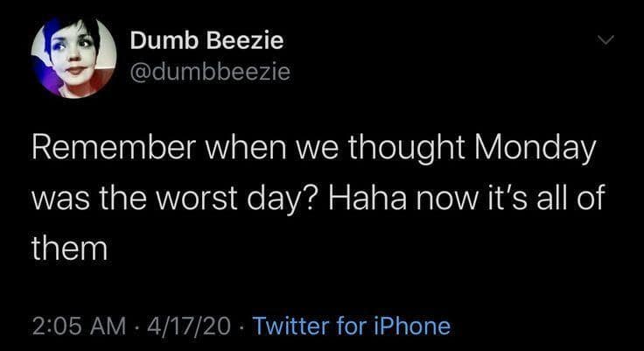Open the @dumbbeezie handle link
Screen dimensions: 644x351
[209, 73]
